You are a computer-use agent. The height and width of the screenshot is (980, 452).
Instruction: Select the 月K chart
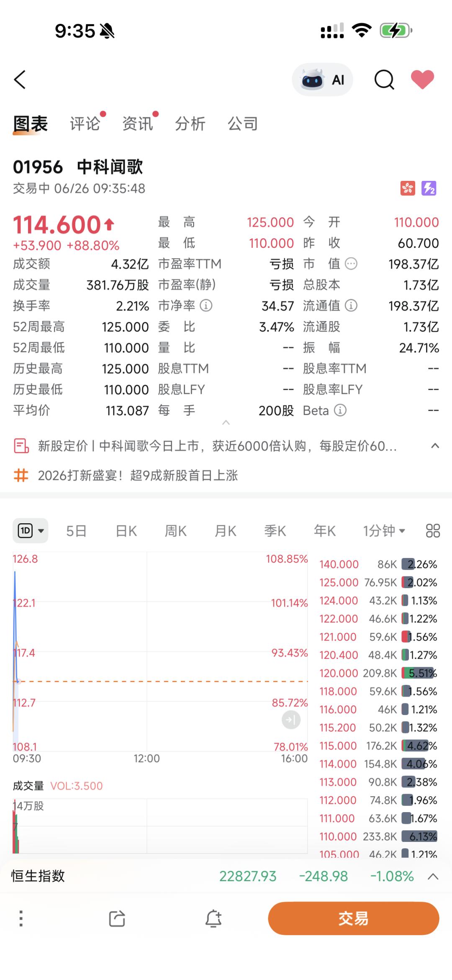(x=225, y=531)
